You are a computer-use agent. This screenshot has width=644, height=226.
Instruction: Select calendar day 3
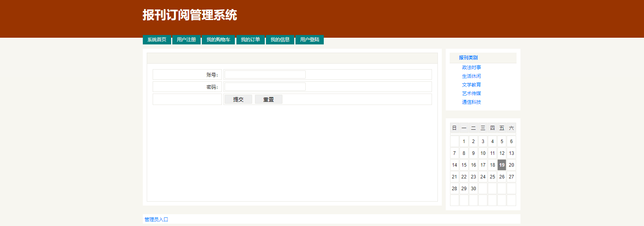pos(483,141)
